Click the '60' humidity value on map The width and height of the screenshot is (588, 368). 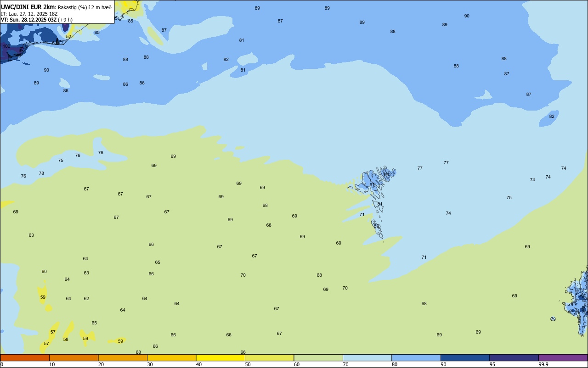point(44,272)
